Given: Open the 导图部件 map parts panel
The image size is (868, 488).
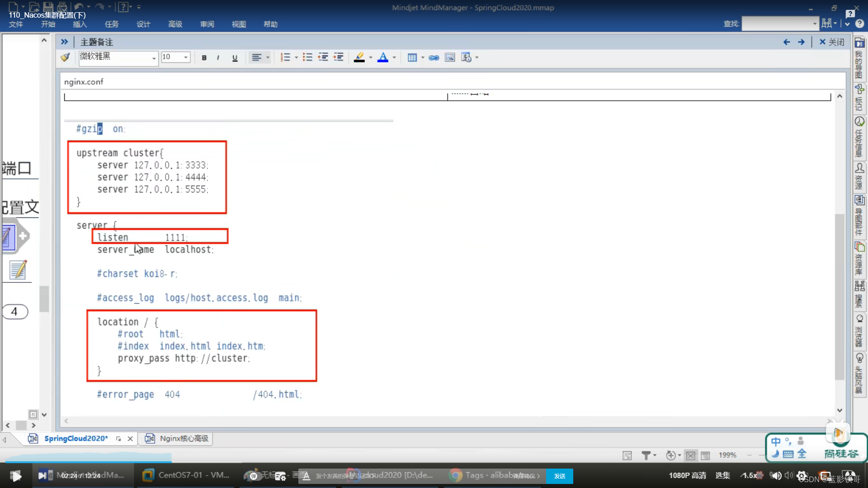Looking at the screenshot, I should [x=859, y=216].
